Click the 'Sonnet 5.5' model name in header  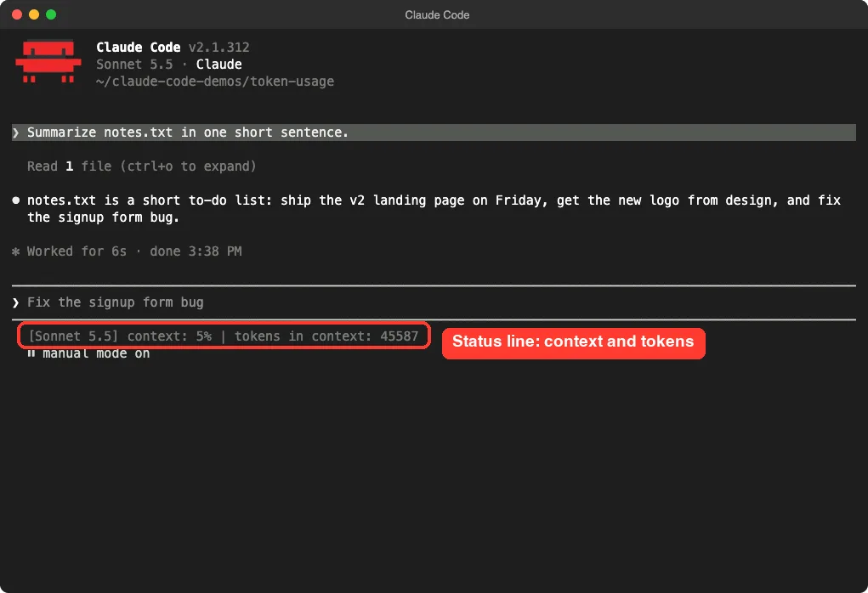pyautogui.click(x=134, y=65)
